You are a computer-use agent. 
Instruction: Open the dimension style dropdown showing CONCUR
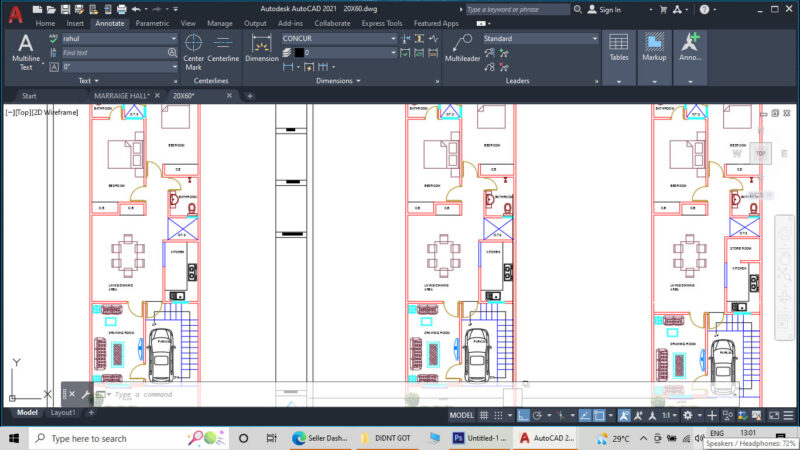click(x=339, y=38)
